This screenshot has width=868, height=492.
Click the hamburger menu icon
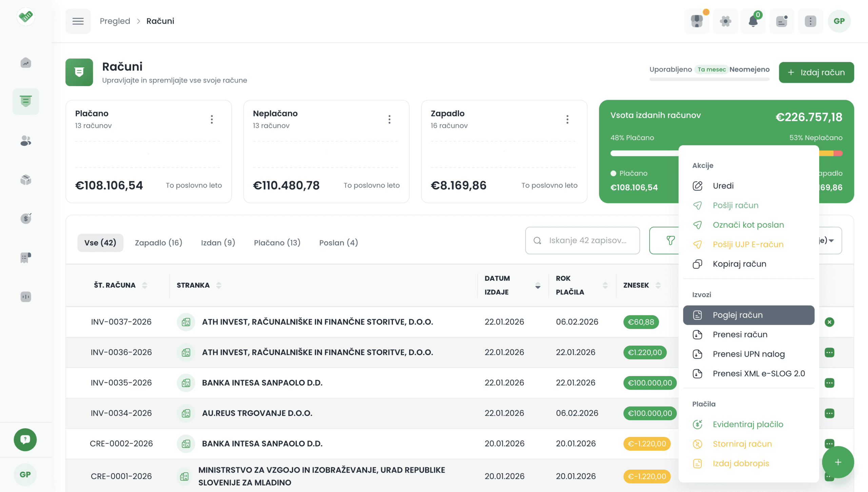pos(78,21)
